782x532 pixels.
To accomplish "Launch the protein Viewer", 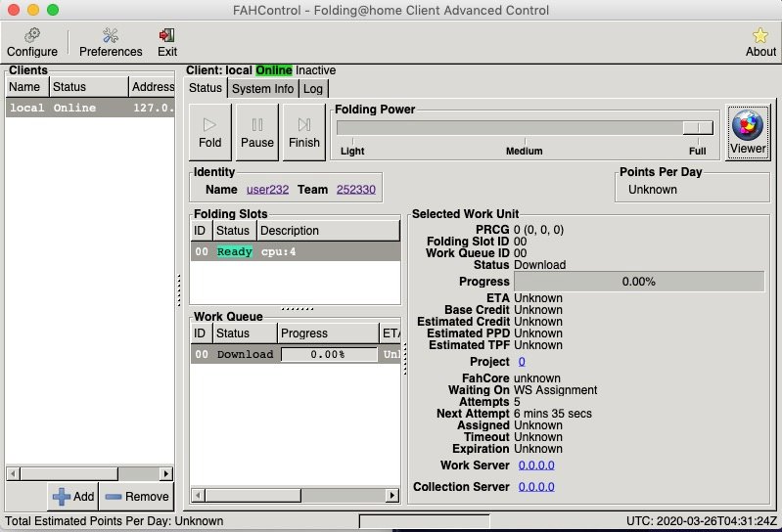I will 748,132.
